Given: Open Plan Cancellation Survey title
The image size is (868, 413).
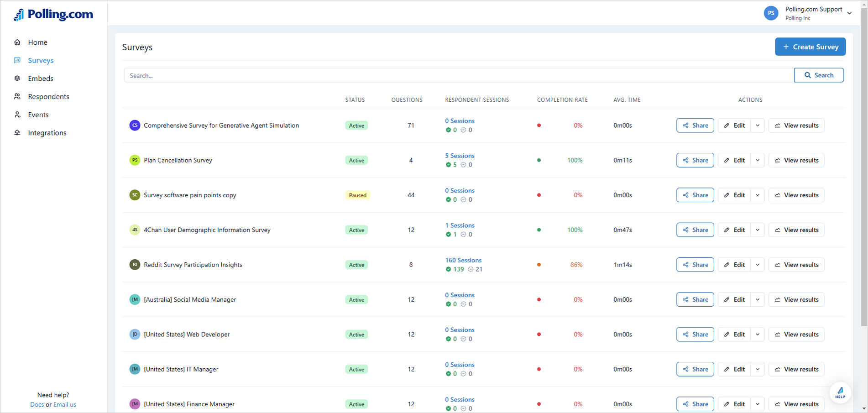Looking at the screenshot, I should point(178,160).
